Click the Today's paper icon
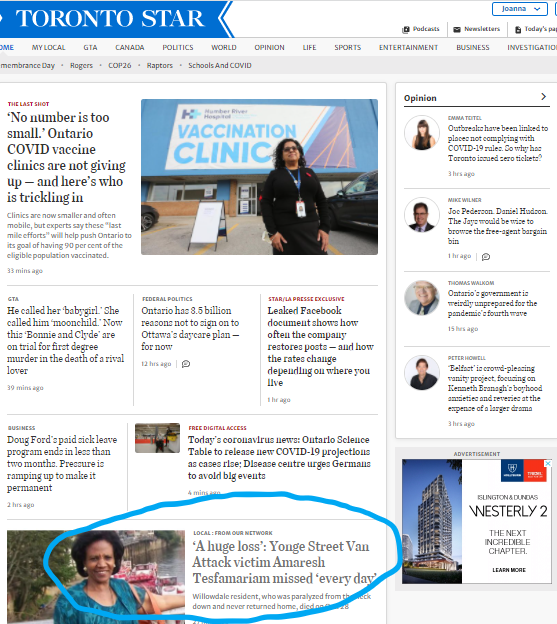The height and width of the screenshot is (624, 557). tap(518, 29)
